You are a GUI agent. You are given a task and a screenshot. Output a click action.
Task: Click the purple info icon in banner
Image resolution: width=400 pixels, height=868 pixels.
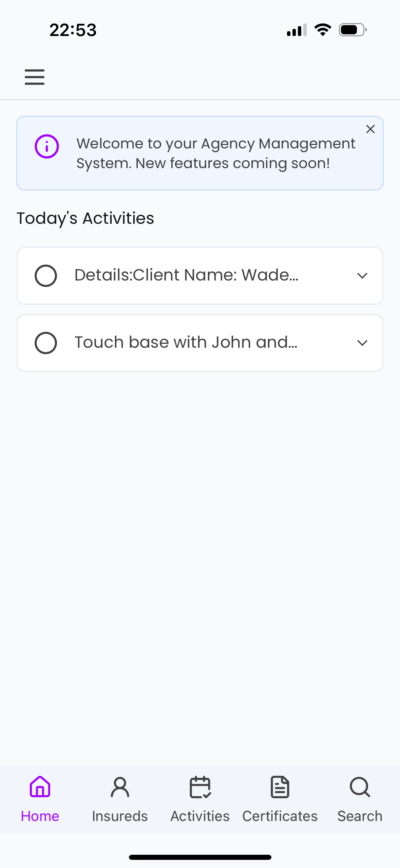point(47,146)
